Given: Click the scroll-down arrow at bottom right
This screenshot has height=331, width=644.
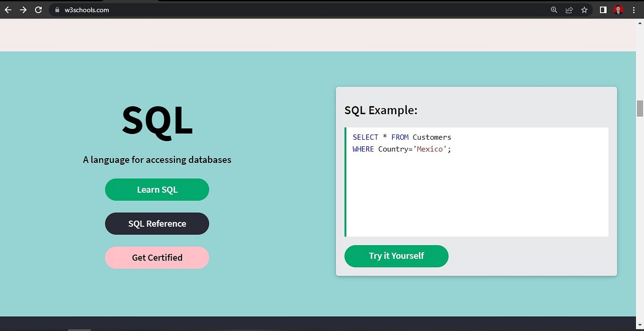Looking at the screenshot, I should pyautogui.click(x=640, y=325).
